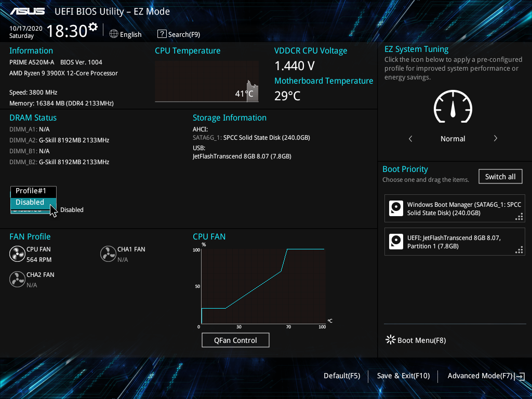This screenshot has width=532, height=399.
Task: Click BIOS Ver. 1004 text
Action: (81, 62)
